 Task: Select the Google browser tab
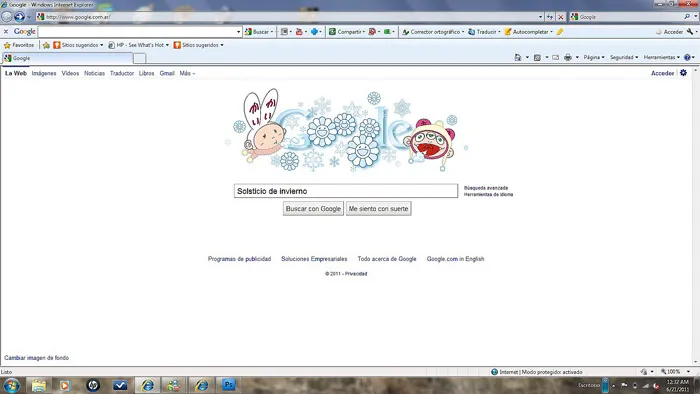coord(67,58)
